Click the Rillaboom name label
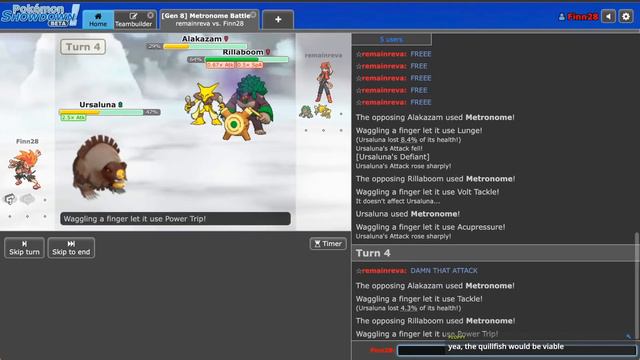Screen dimensions: 640x360 point(243,52)
